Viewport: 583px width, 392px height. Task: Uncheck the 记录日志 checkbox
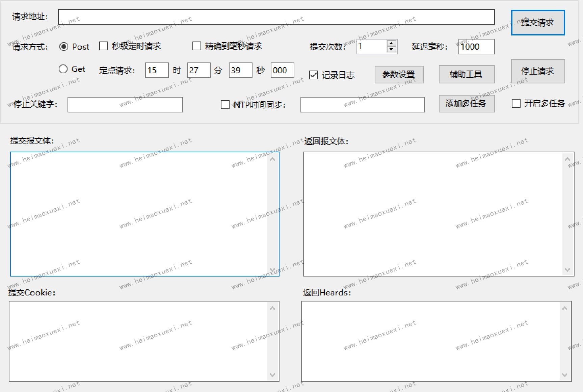coord(314,75)
